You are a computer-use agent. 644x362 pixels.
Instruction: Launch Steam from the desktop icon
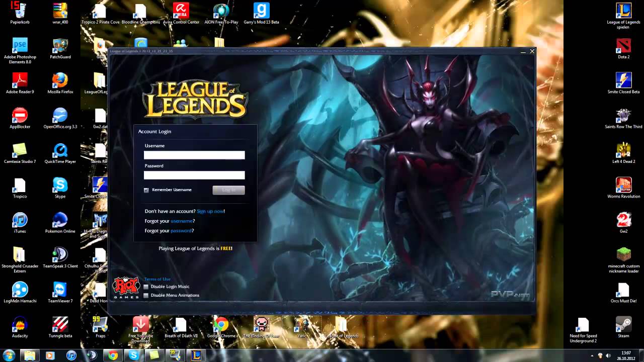coord(623,327)
